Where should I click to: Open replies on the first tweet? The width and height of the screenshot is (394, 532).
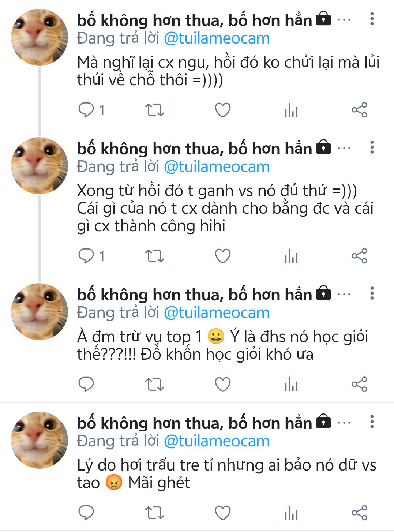tap(86, 110)
